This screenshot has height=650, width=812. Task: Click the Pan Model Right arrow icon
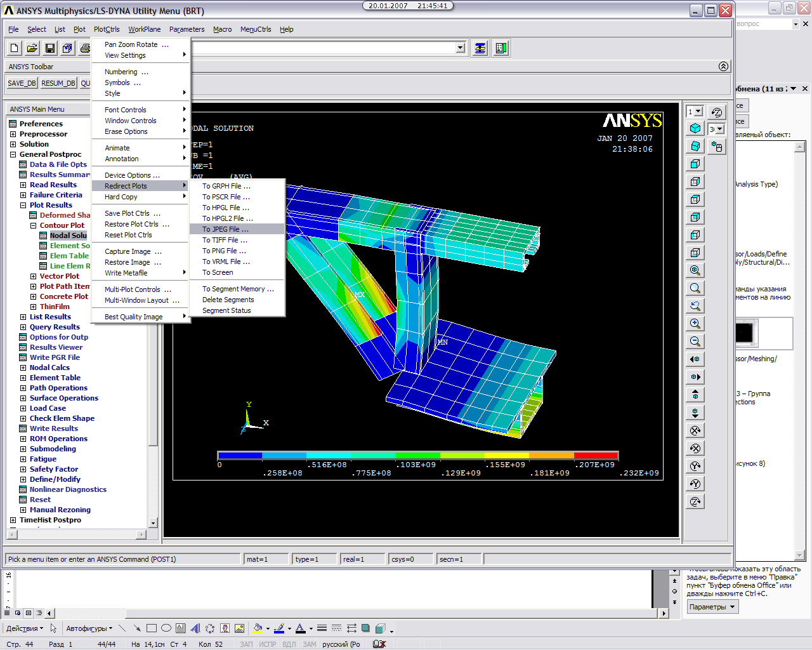tap(695, 377)
